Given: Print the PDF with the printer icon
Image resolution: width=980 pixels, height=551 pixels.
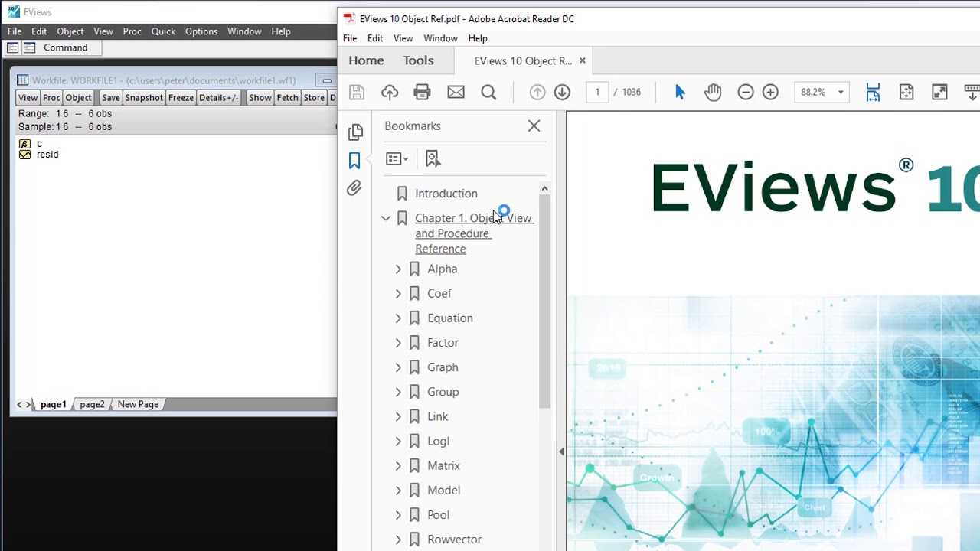Looking at the screenshot, I should click(x=422, y=93).
